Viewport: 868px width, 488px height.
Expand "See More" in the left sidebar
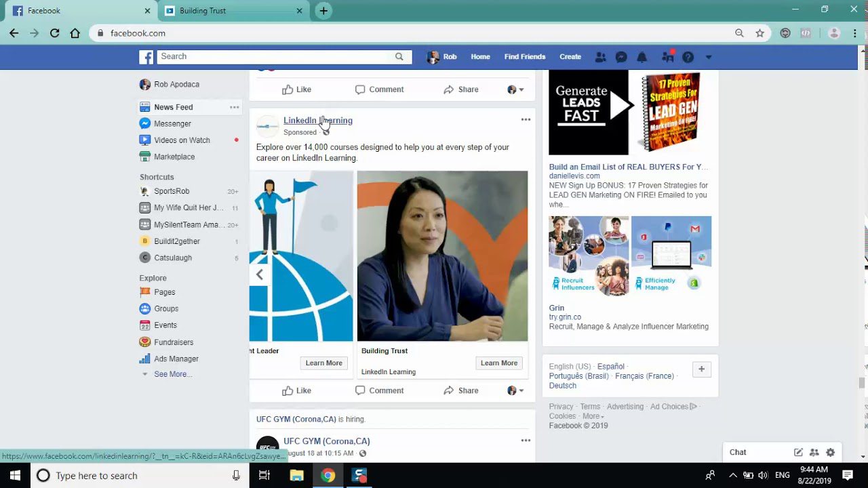point(173,373)
